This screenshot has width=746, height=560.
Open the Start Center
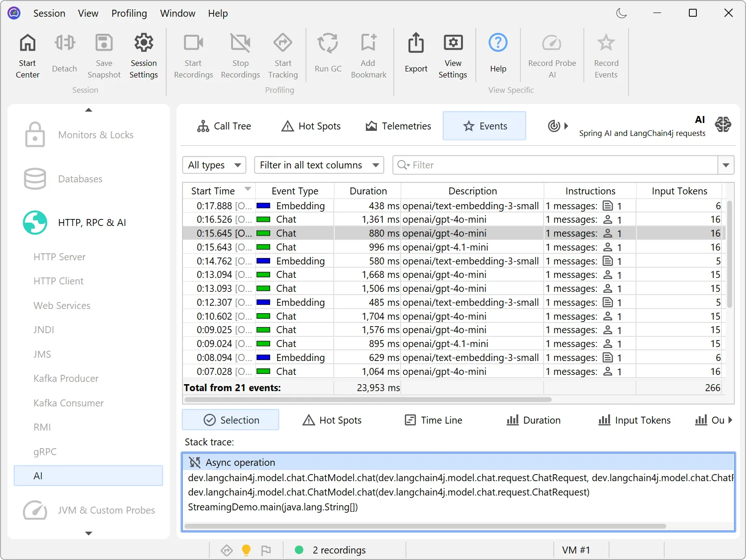pyautogui.click(x=27, y=56)
